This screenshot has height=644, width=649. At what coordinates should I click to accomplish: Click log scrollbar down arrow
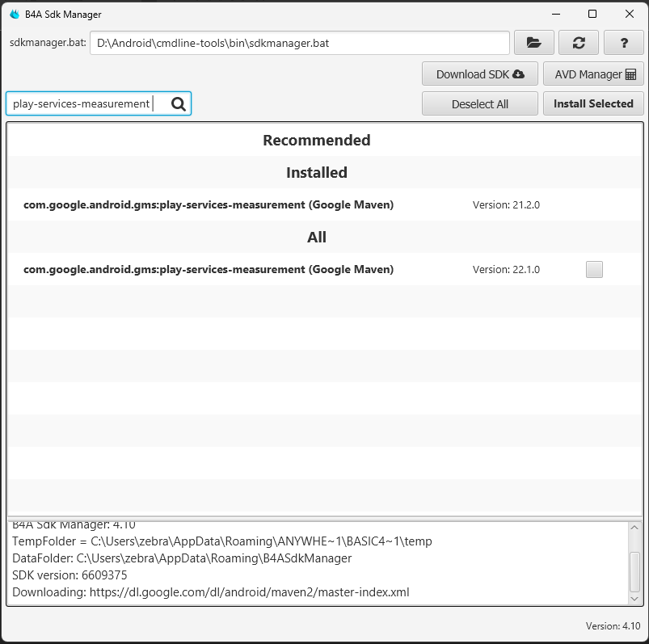pos(634,599)
